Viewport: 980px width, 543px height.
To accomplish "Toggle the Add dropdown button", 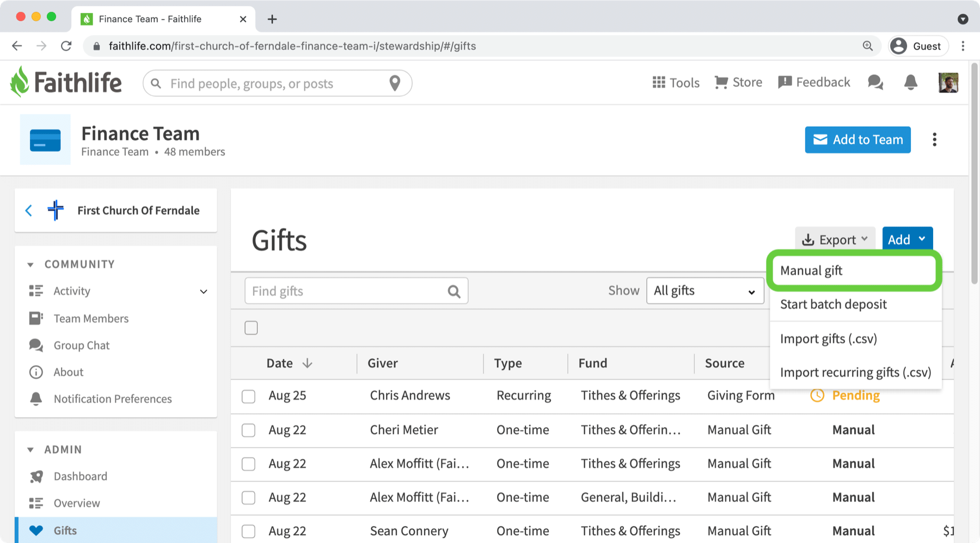I will click(908, 239).
